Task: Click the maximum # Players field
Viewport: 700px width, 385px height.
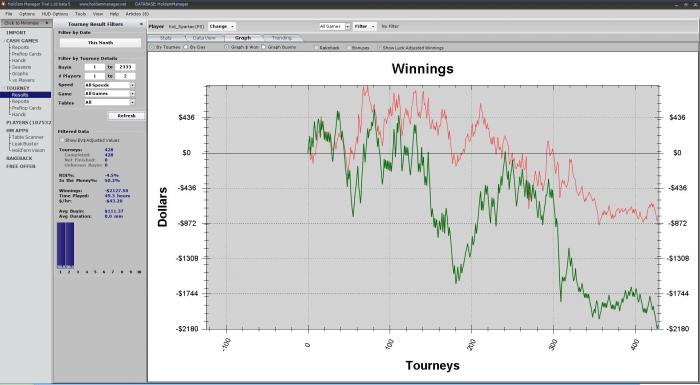Action: (x=125, y=76)
